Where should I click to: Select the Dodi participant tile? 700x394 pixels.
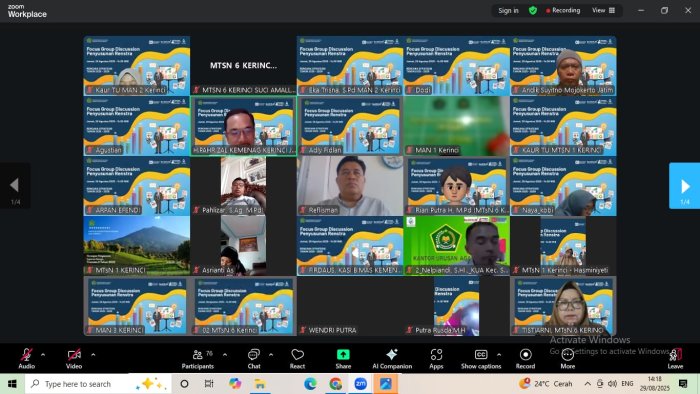457,66
